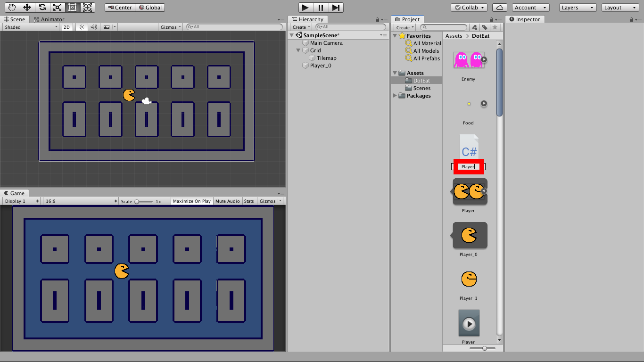Expand Packages folder
This screenshot has width=644, height=362.
point(395,96)
